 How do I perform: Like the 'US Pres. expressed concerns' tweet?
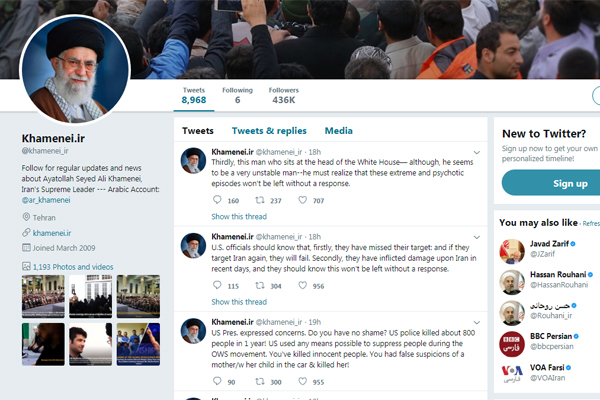pyautogui.click(x=302, y=381)
